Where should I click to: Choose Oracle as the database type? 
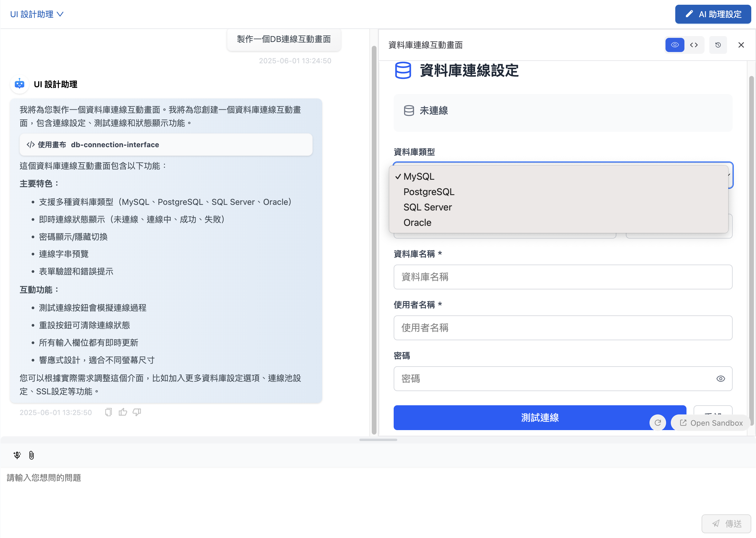coord(417,222)
